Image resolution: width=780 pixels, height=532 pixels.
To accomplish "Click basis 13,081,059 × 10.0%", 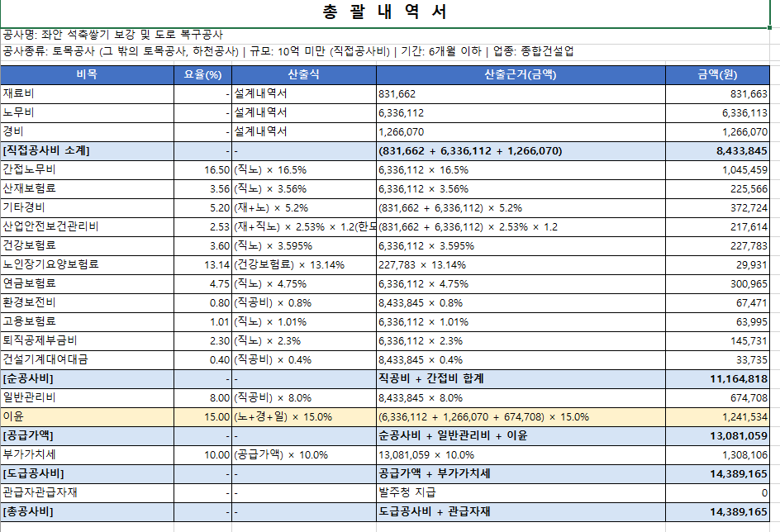I will tap(521, 454).
